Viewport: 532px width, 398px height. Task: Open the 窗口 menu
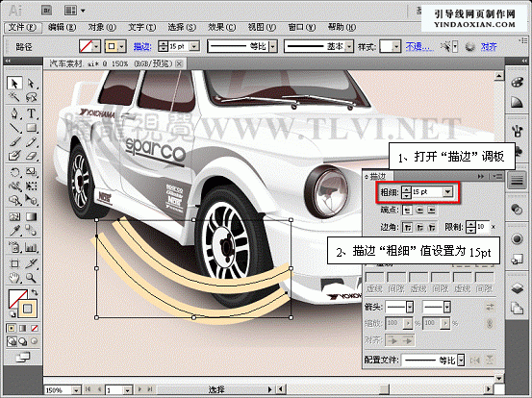302,27
